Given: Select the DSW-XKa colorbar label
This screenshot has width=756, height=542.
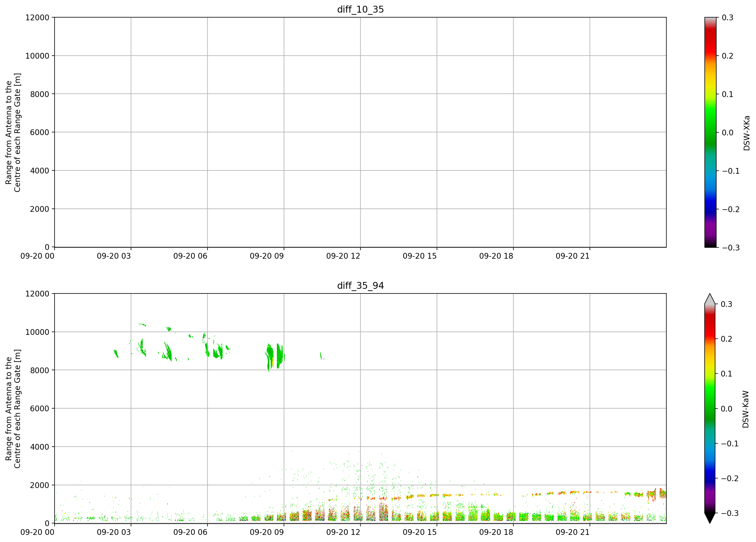Looking at the screenshot, I should tap(746, 133).
